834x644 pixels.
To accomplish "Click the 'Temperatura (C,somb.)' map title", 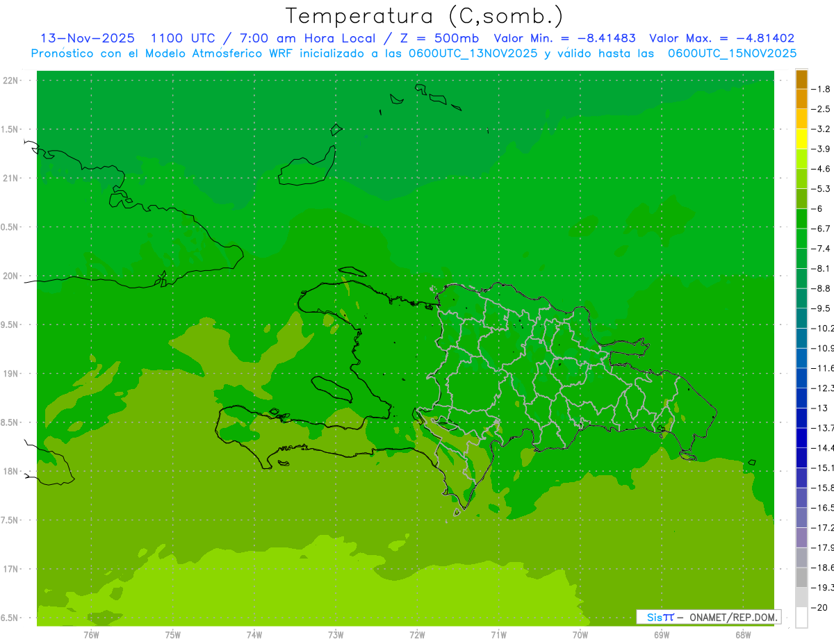I will click(425, 16).
